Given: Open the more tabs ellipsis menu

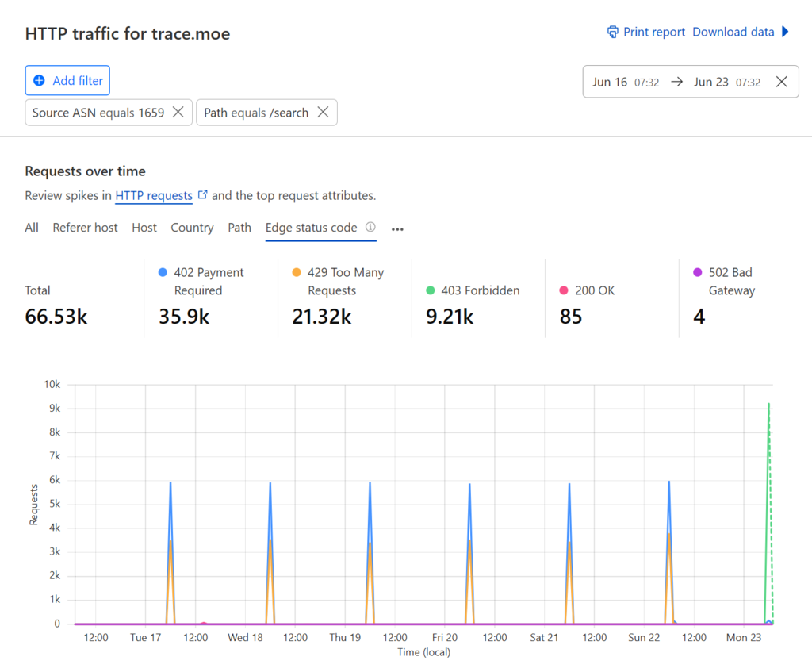Looking at the screenshot, I should (x=397, y=229).
